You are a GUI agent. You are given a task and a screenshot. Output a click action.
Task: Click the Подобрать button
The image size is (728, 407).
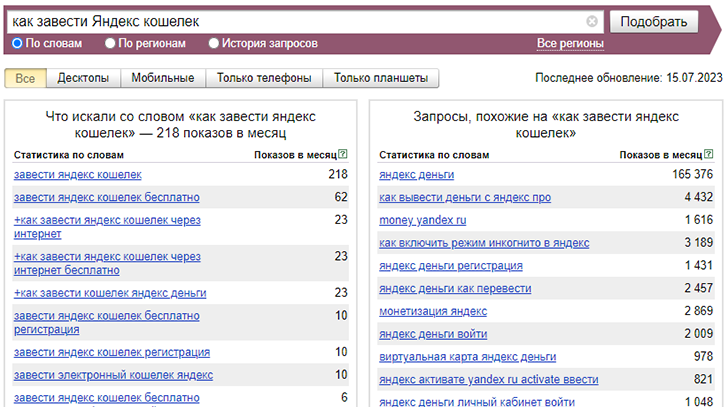(654, 21)
